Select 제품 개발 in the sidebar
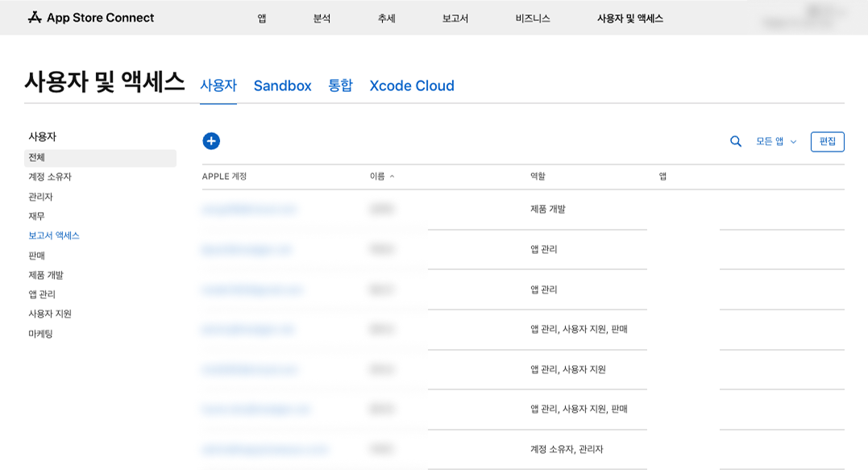Screen dimensions: 868x470 tap(46, 275)
